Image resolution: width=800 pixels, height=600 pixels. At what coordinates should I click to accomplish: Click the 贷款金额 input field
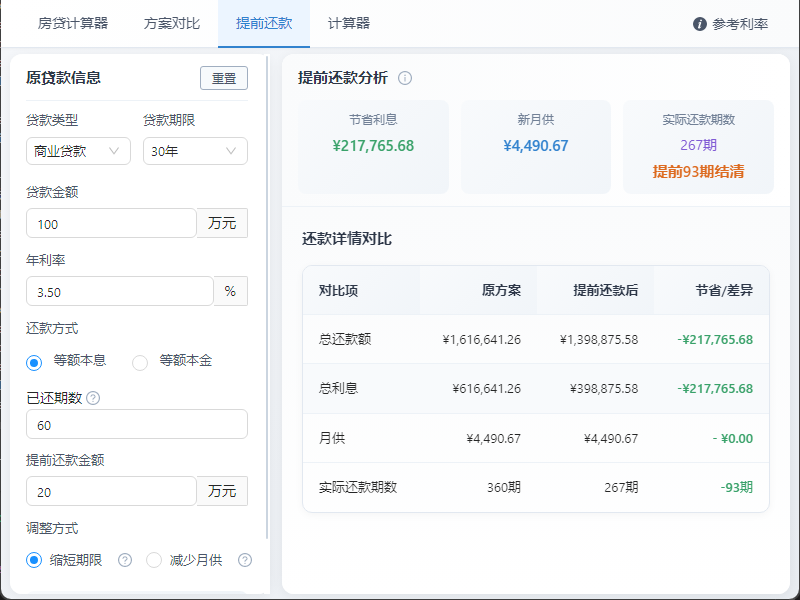111,223
